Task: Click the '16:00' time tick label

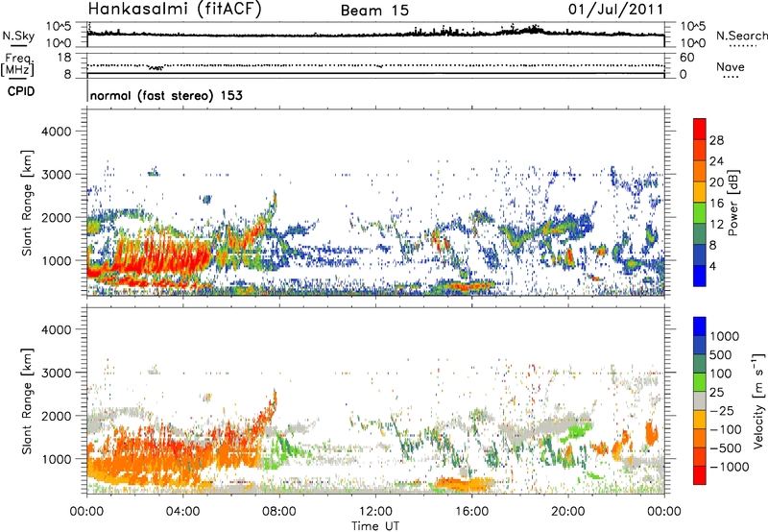Action: [x=471, y=512]
